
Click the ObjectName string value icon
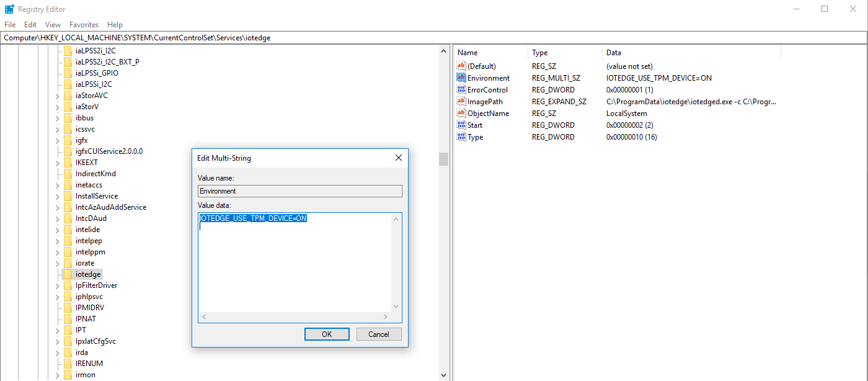click(x=461, y=113)
